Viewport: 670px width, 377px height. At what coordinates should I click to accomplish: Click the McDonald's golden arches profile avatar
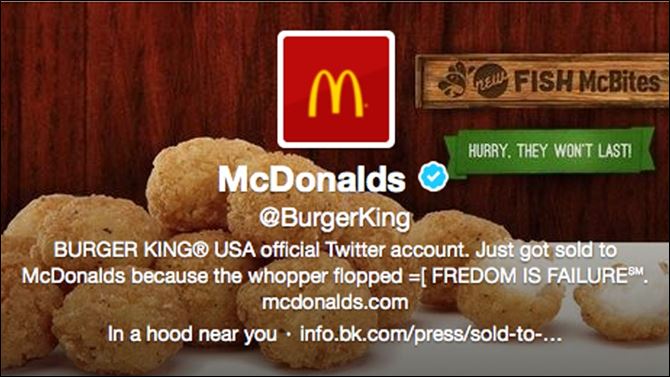pos(336,89)
